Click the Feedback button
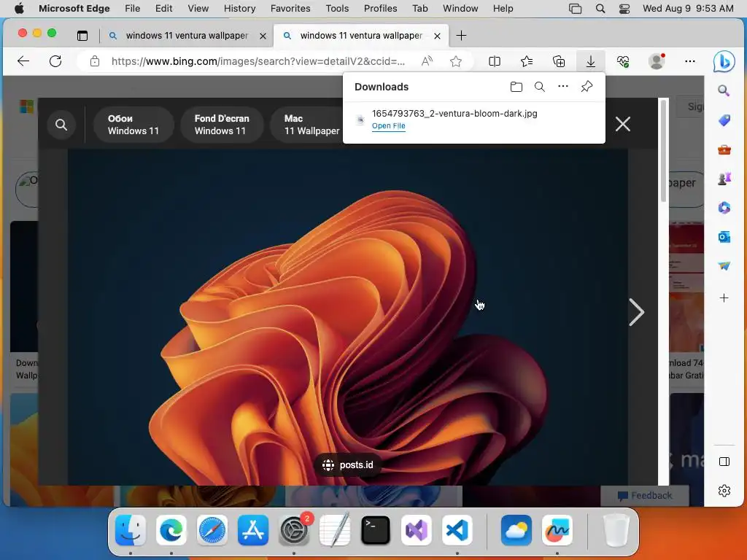 tap(645, 496)
